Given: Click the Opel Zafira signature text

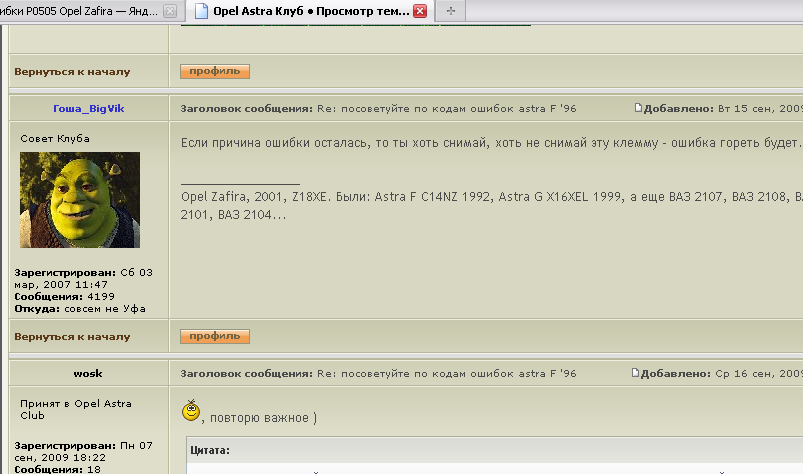Looking at the screenshot, I should click(x=491, y=205).
